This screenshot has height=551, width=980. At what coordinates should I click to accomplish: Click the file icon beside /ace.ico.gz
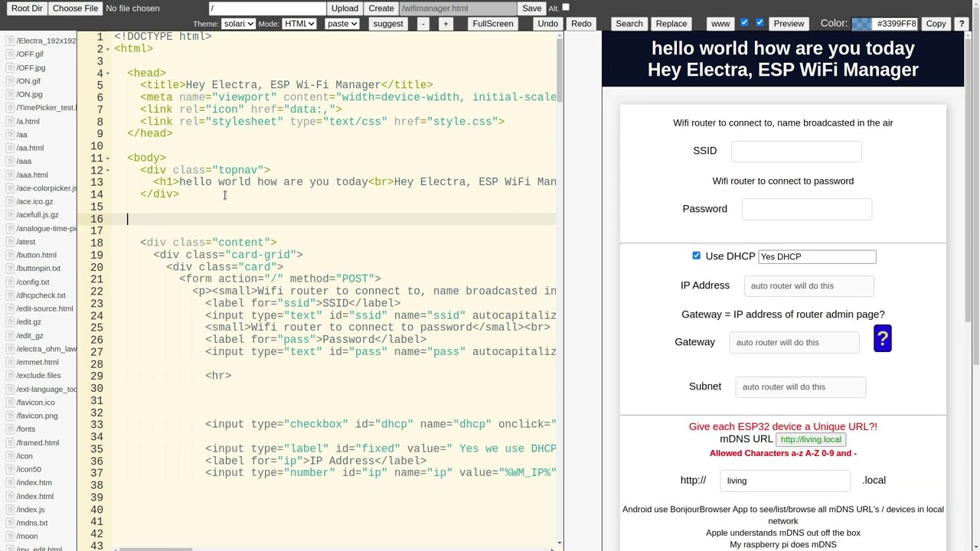coord(10,201)
